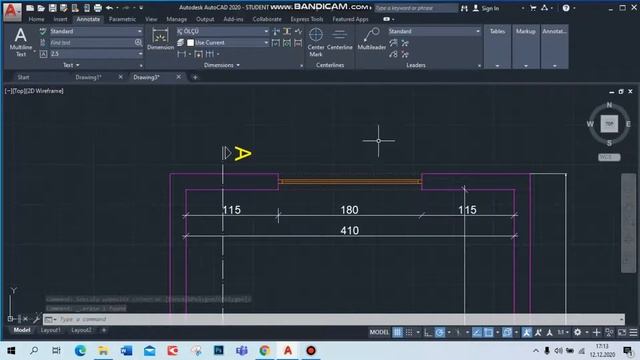Click the Dimension Break icon

pyautogui.click(x=276, y=31)
